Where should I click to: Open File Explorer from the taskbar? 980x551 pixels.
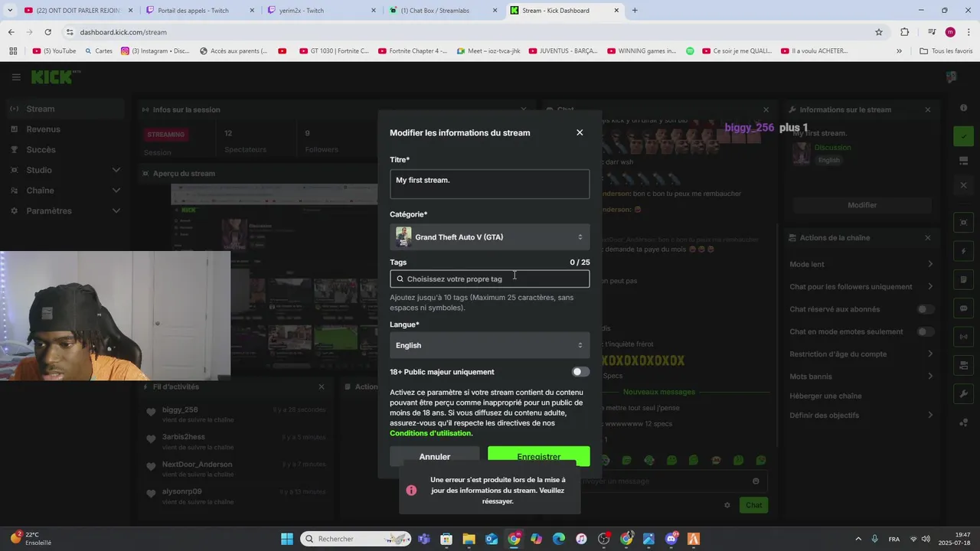pos(469,539)
